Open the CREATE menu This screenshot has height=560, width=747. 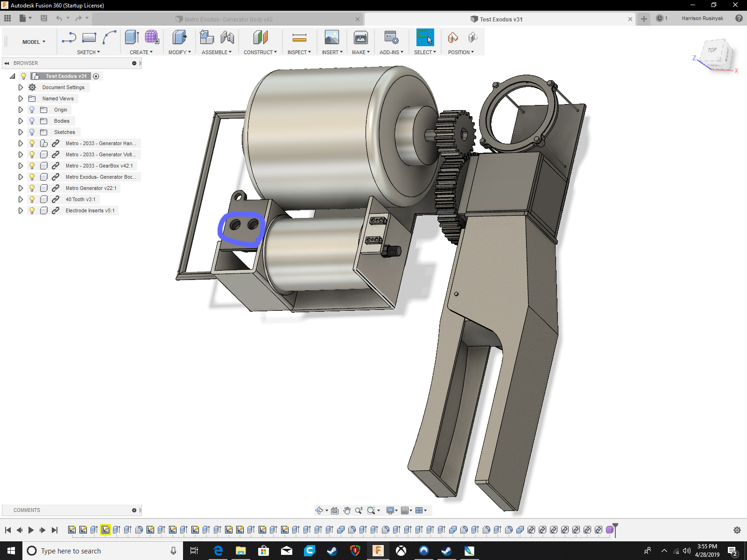click(x=141, y=52)
